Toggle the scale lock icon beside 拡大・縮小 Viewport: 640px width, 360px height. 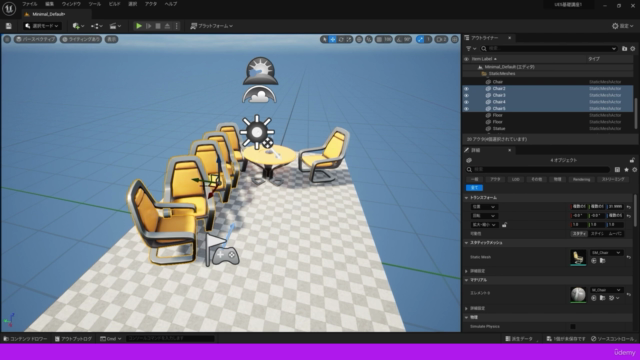point(504,224)
